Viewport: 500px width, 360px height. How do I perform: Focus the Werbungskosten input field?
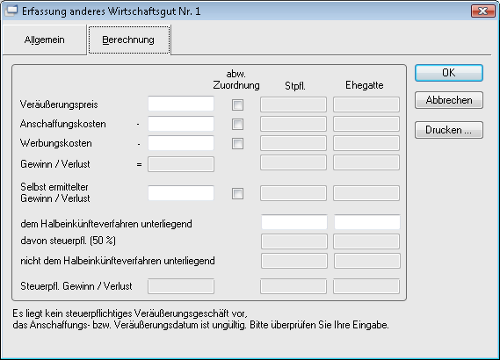(x=181, y=143)
